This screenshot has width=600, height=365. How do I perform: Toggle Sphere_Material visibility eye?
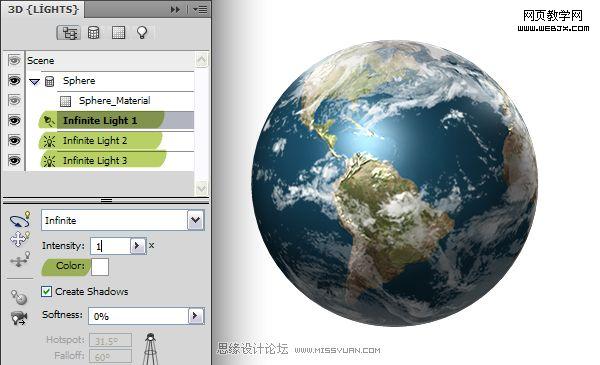(14, 101)
